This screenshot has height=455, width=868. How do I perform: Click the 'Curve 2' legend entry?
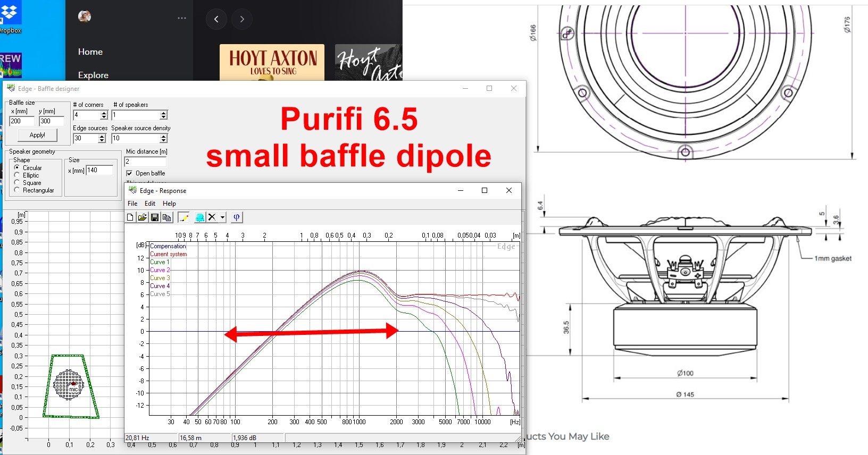[x=160, y=270]
